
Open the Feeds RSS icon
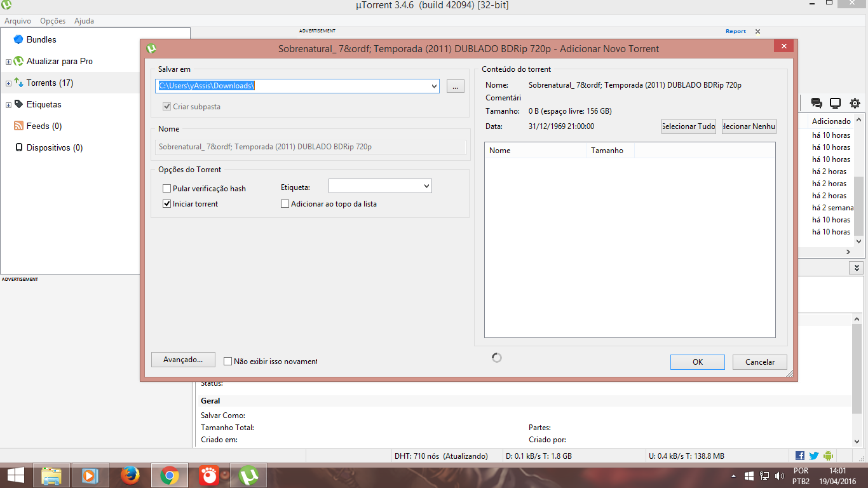click(x=18, y=126)
